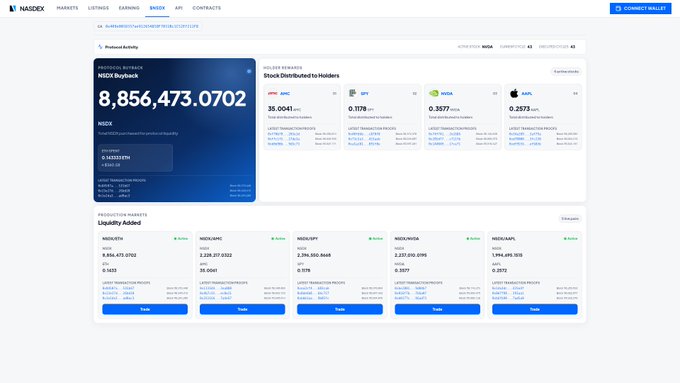The height and width of the screenshot is (383, 680).
Task: Trade the NSDX/AMC pair
Action: (x=242, y=309)
